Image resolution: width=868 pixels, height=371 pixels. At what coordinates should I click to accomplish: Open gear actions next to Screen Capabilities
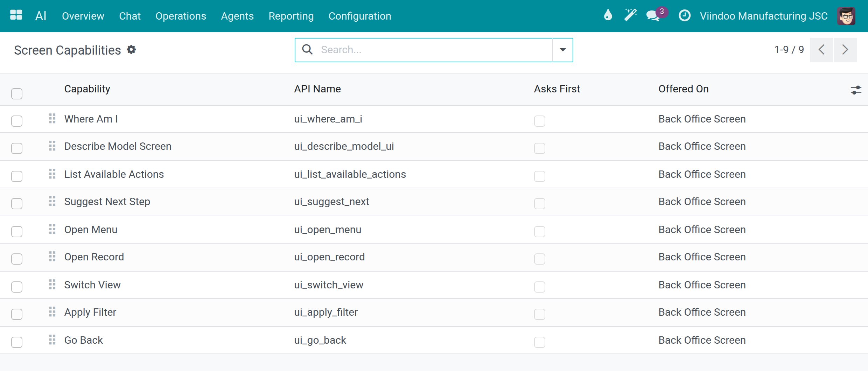pos(131,50)
